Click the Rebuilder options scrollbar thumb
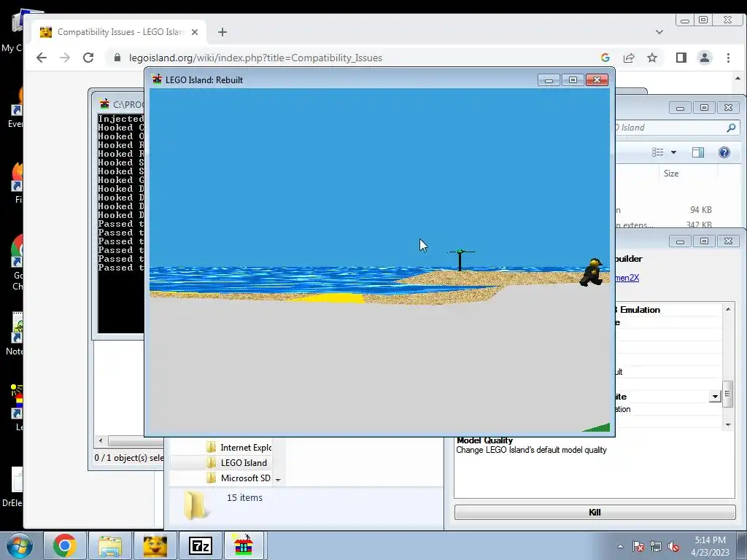 click(727, 394)
